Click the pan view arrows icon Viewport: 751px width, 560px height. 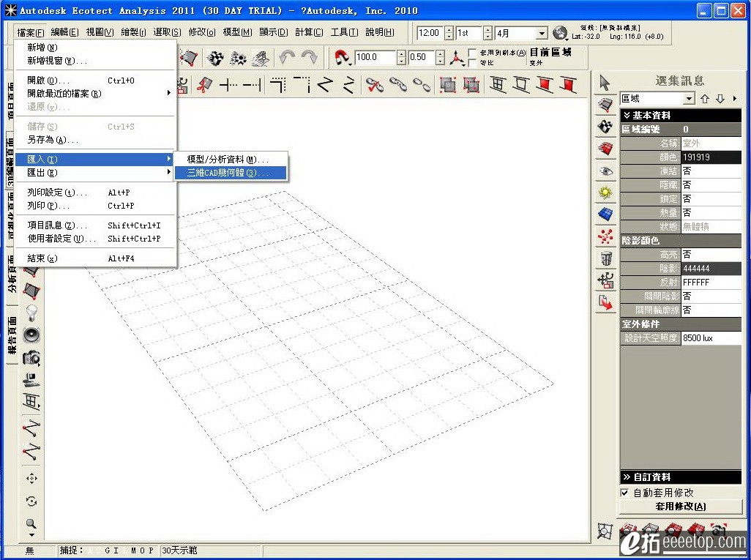tap(31, 478)
